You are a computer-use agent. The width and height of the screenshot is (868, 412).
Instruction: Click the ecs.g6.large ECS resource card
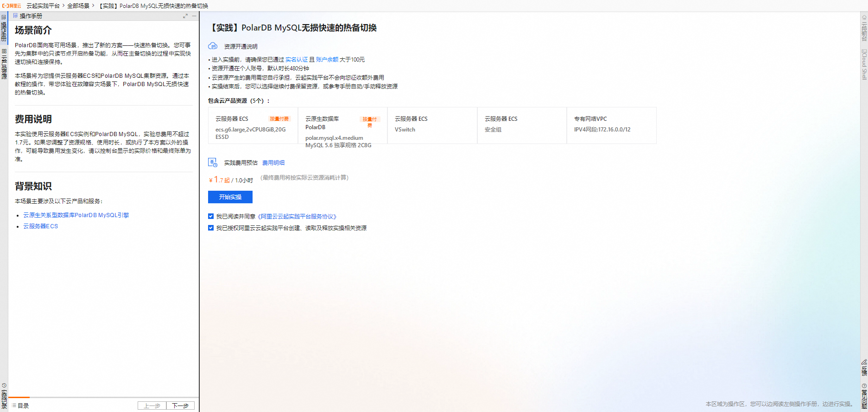[253, 125]
